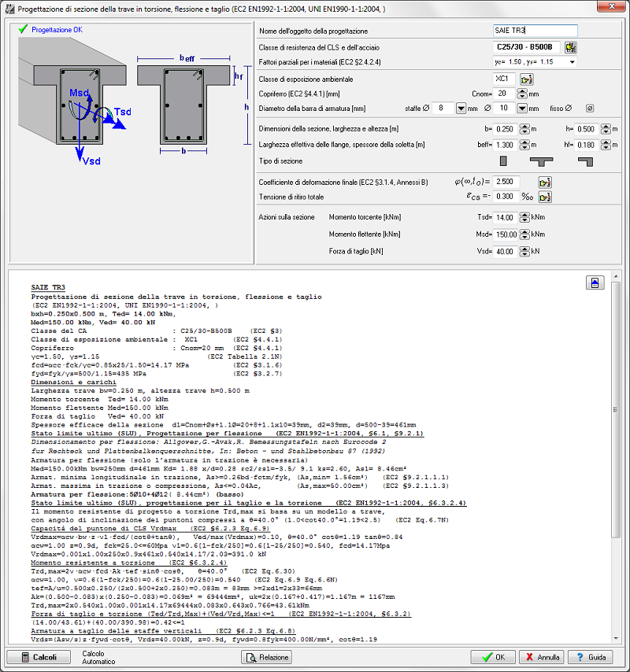Open the main bar diameter dropdown arrow

pyautogui.click(x=522, y=109)
